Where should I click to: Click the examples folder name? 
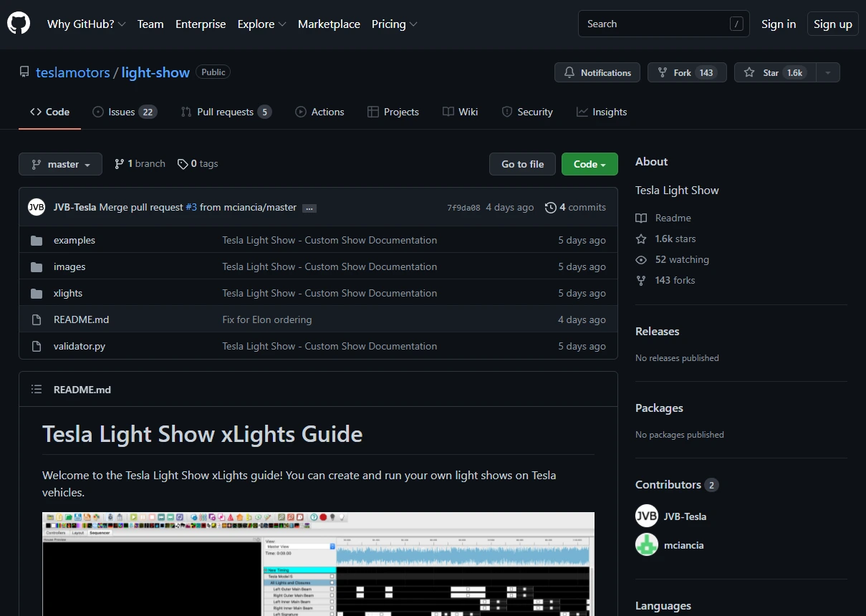tap(74, 240)
